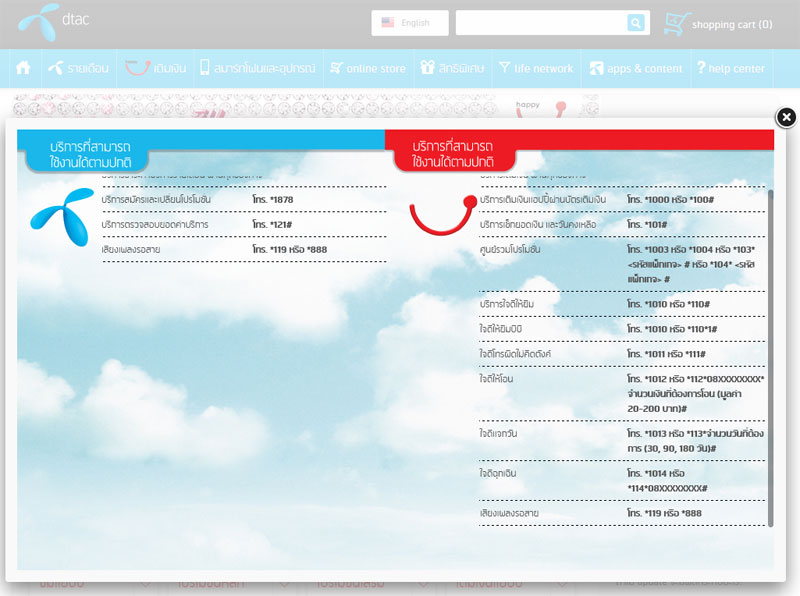Viewport: 800px width, 596px height.
Task: Click the cart icon beside online store
Action: 336,68
